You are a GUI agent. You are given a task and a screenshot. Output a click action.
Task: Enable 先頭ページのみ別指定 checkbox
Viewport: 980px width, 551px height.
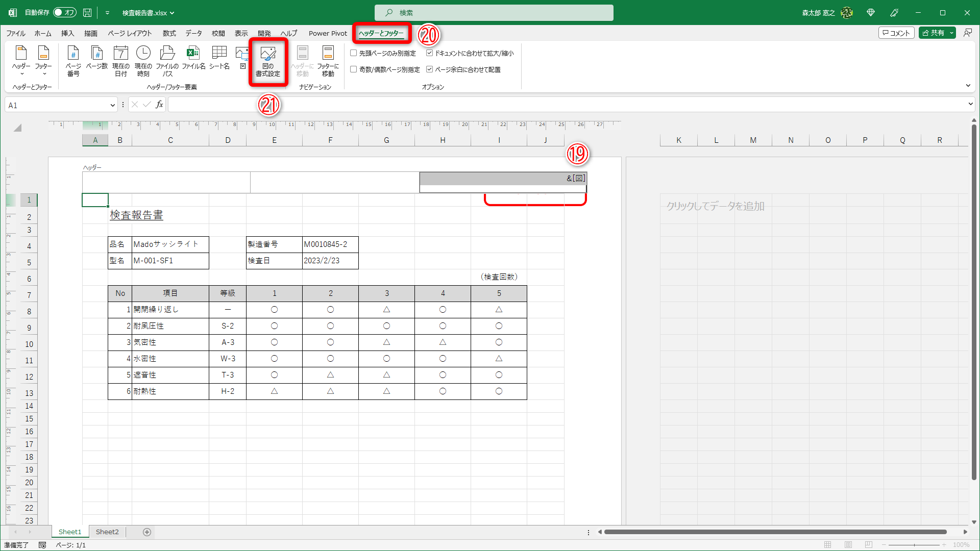[x=353, y=53]
